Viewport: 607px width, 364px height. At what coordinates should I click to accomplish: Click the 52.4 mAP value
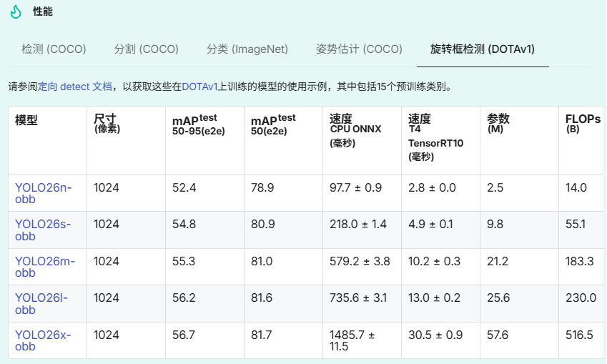[x=184, y=188]
